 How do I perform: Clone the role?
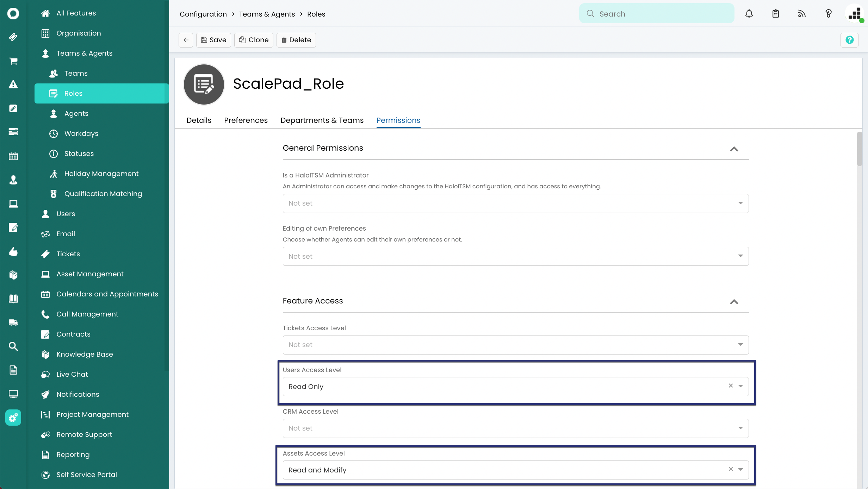click(x=254, y=40)
